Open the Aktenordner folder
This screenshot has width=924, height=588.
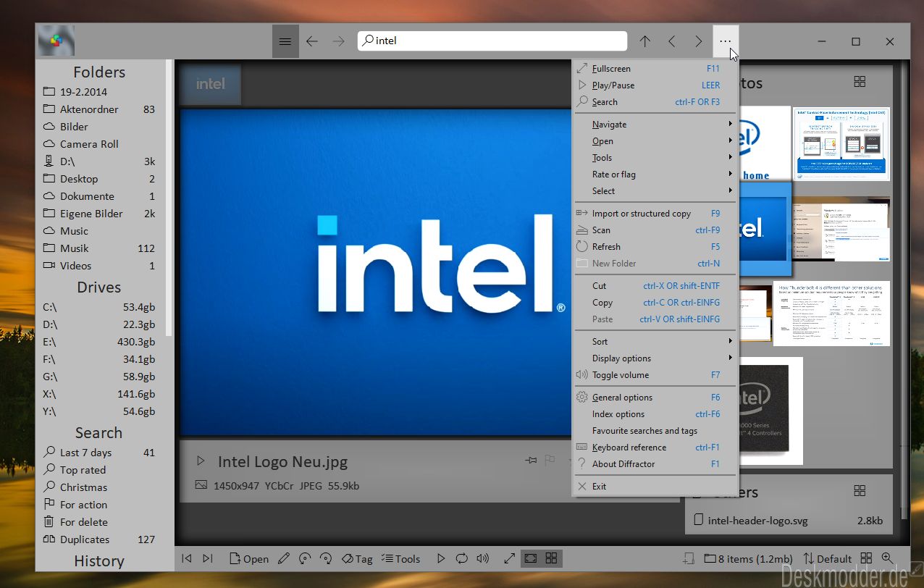pyautogui.click(x=99, y=109)
